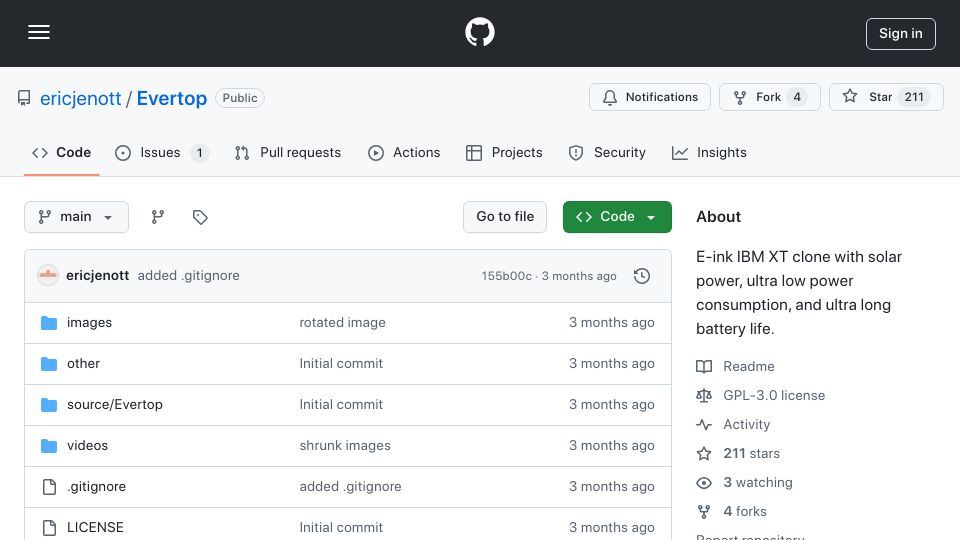Star the Evertop repository
This screenshot has width=960, height=540.
click(x=886, y=97)
